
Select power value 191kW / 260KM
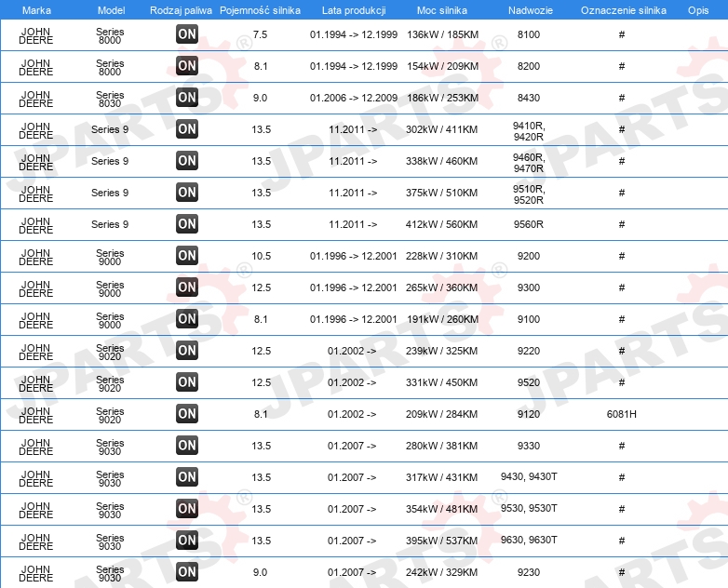[x=442, y=319]
